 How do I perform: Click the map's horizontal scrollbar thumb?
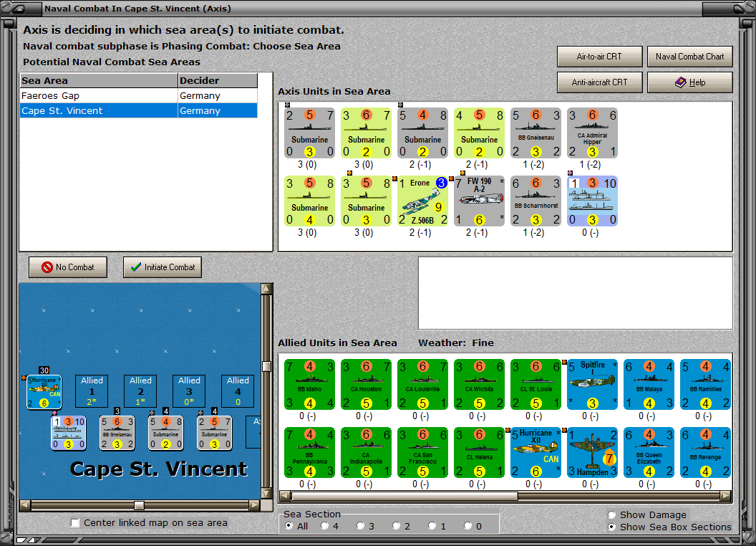140,505
